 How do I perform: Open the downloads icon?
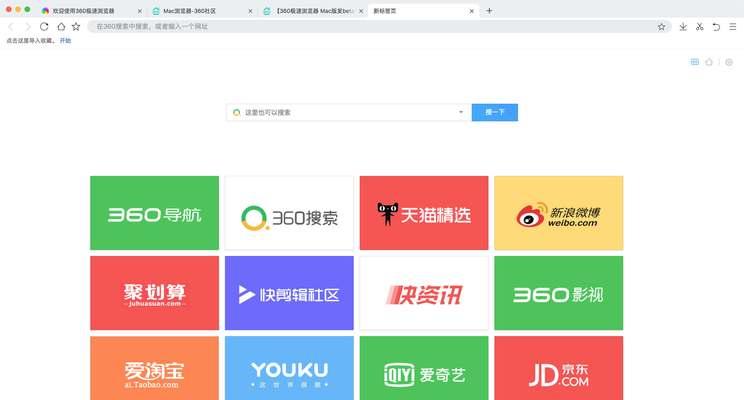pyautogui.click(x=683, y=27)
